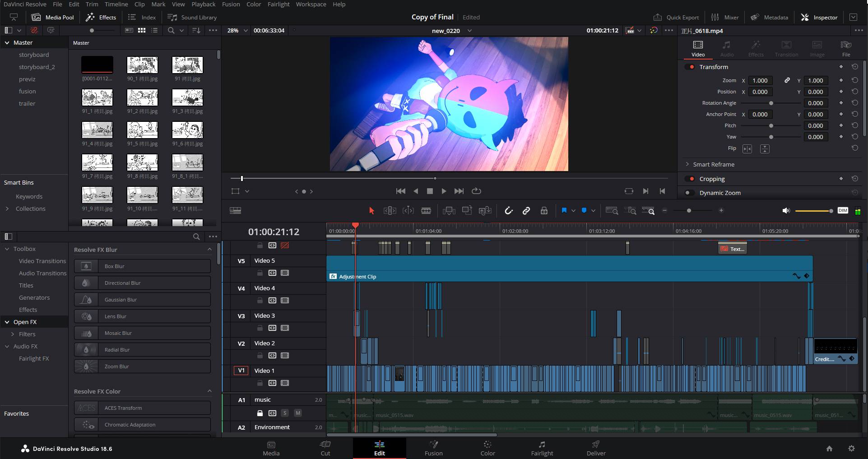
Task: Reset the Transform settings
Action: pos(854,67)
